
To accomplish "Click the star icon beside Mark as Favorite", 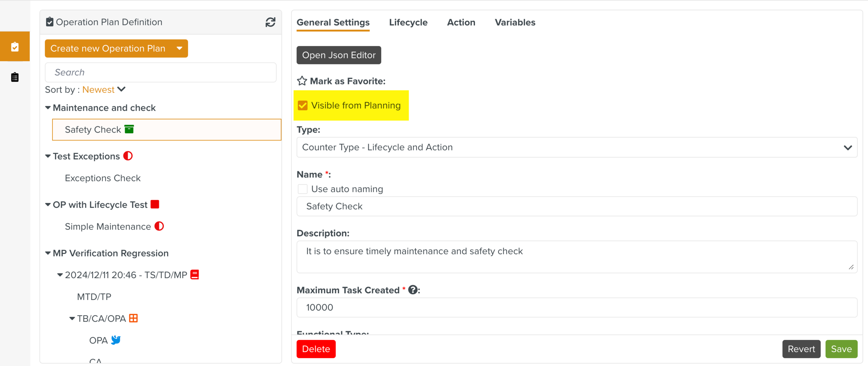I will (302, 81).
